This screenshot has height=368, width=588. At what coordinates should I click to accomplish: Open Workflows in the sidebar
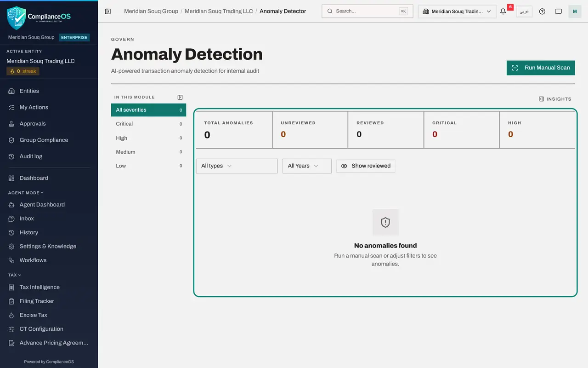pos(49,260)
